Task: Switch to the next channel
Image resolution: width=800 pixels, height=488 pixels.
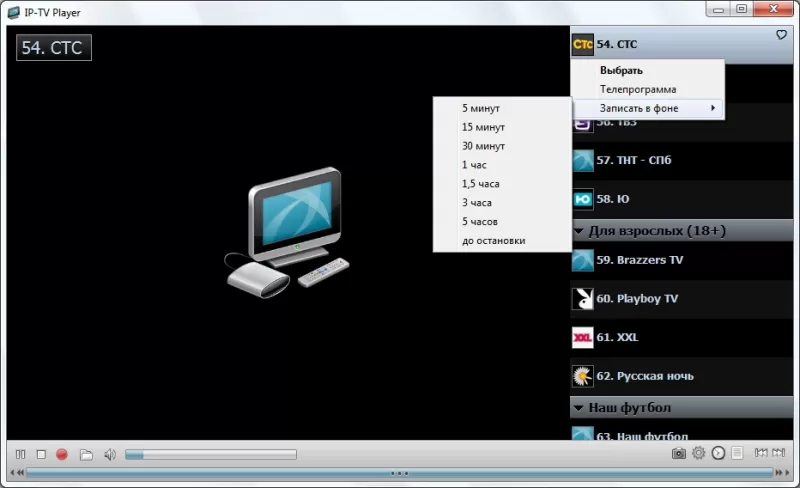Action: (779, 452)
